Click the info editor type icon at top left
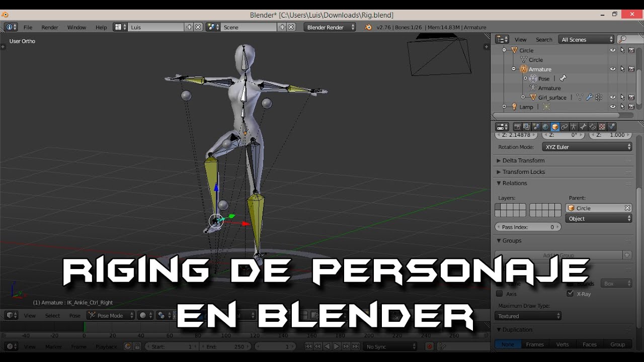The width and height of the screenshot is (644, 362). pyautogui.click(x=11, y=27)
